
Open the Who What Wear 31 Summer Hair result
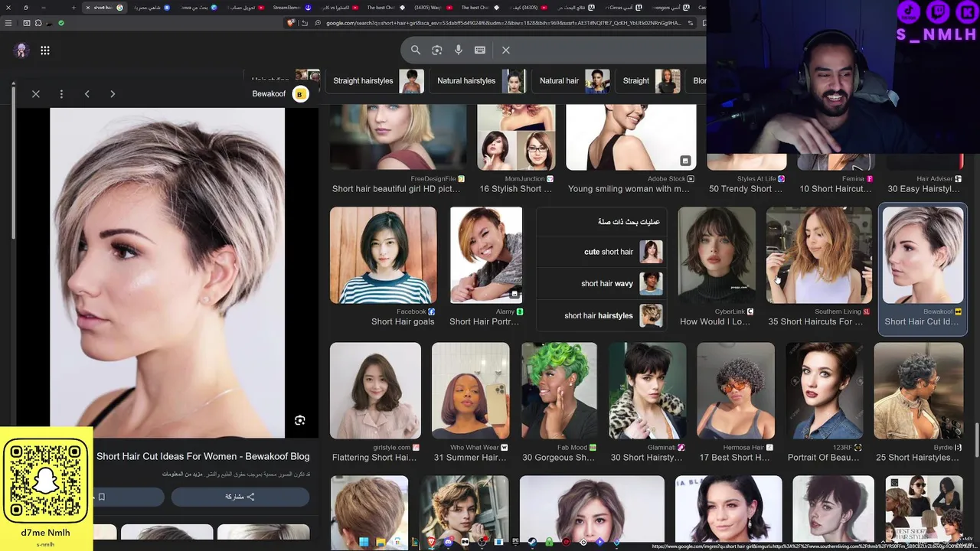[x=470, y=403]
